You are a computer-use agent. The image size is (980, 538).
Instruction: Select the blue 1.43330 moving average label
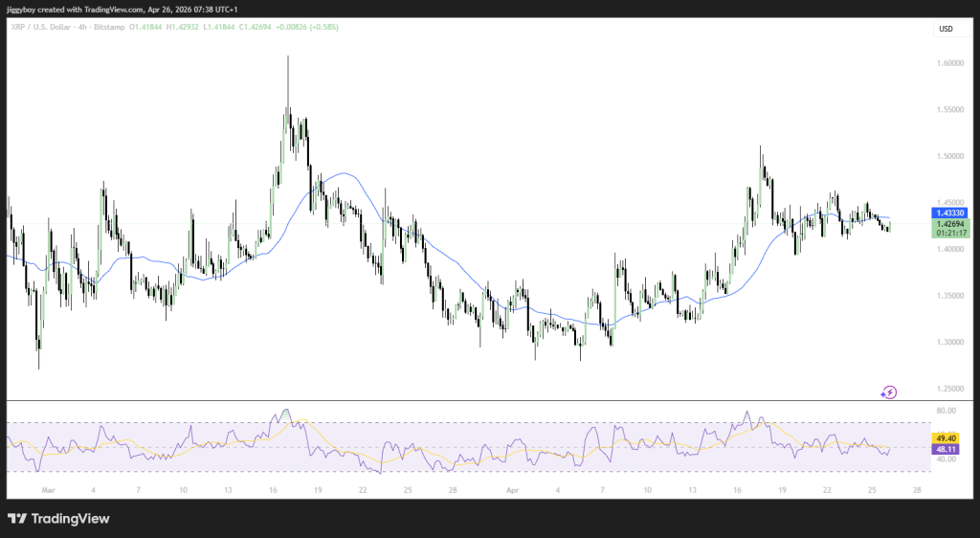pos(949,213)
